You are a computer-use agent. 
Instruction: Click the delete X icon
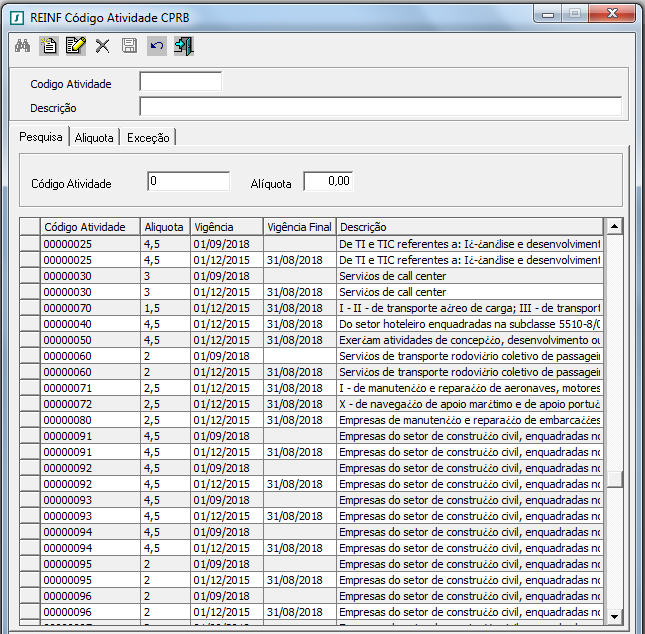pyautogui.click(x=102, y=46)
